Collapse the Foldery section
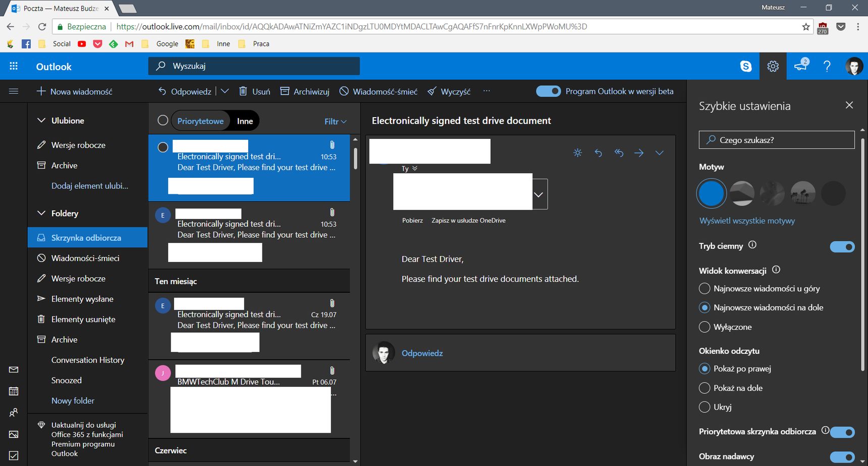Image resolution: width=868 pixels, height=466 pixels. point(41,213)
